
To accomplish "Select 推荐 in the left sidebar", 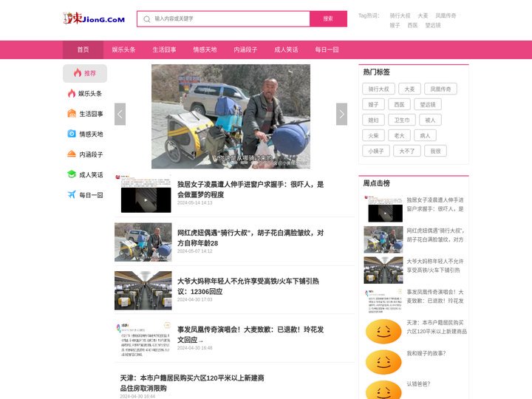I will pos(85,73).
